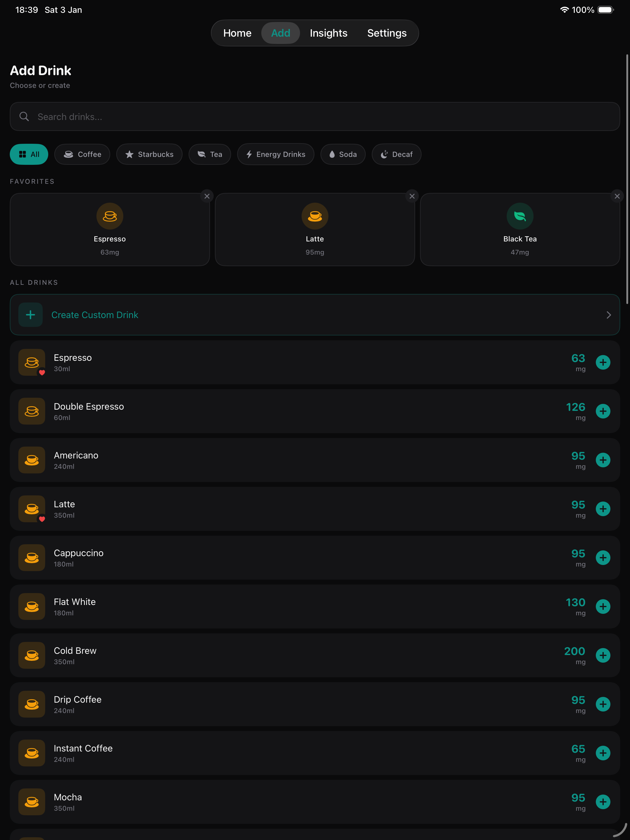Click the "Americano" drink name

[76, 455]
